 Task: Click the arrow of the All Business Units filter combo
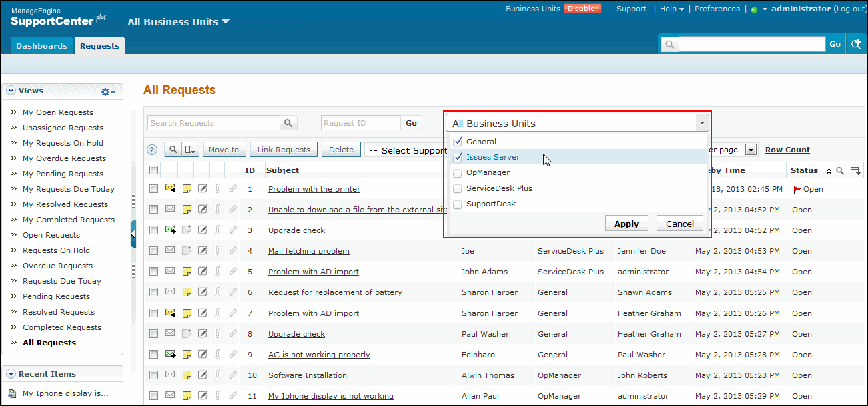tap(701, 123)
